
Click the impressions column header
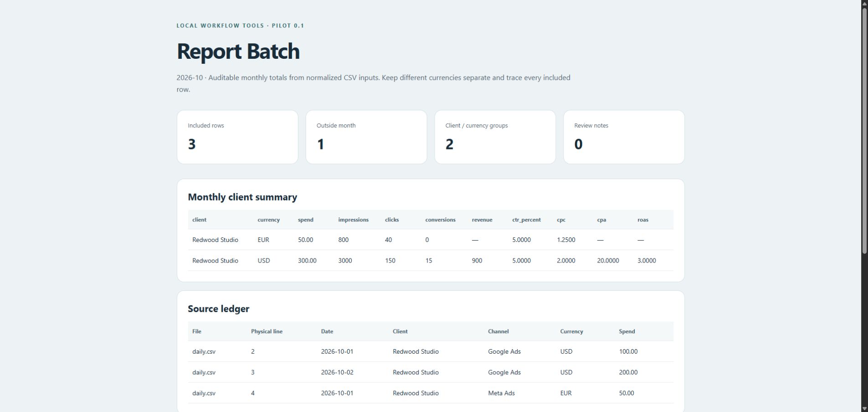[353, 220]
